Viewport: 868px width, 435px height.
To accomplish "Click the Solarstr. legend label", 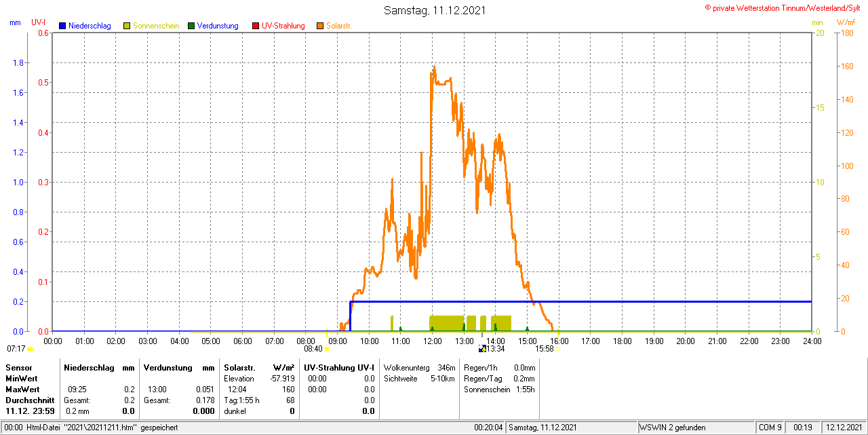I will pos(338,26).
